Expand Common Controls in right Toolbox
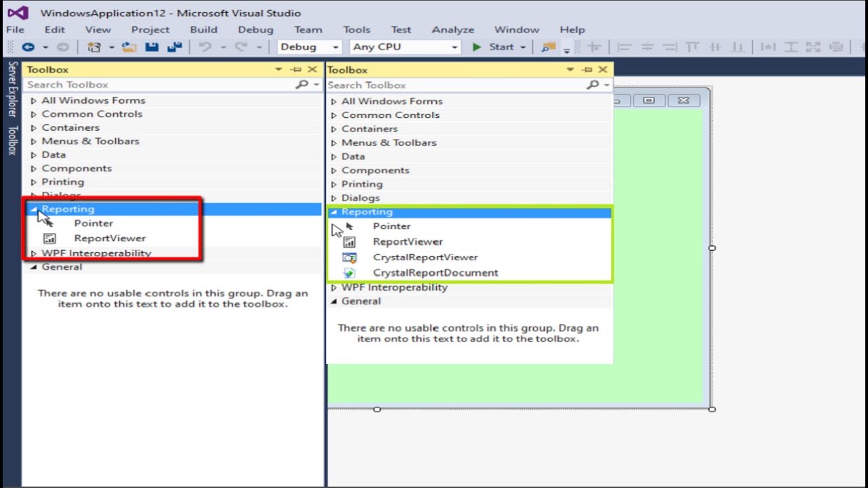The width and height of the screenshot is (868, 488). [334, 115]
